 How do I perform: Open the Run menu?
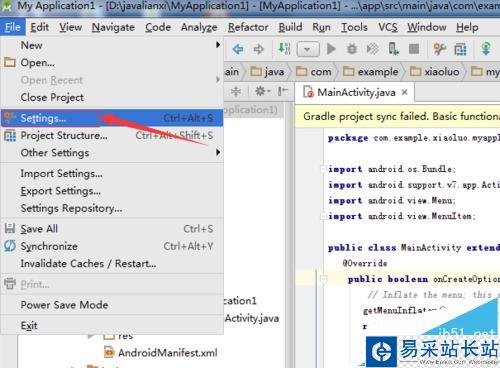click(x=321, y=27)
